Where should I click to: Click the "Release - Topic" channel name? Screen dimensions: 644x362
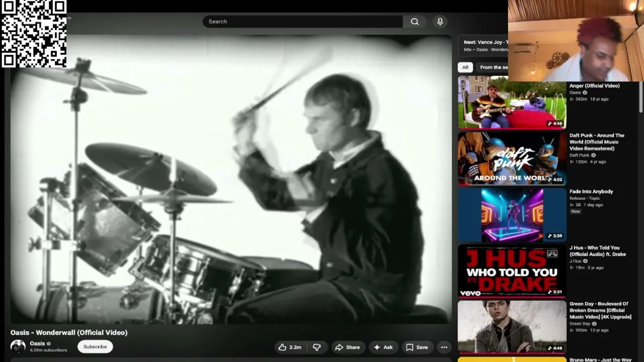click(585, 198)
